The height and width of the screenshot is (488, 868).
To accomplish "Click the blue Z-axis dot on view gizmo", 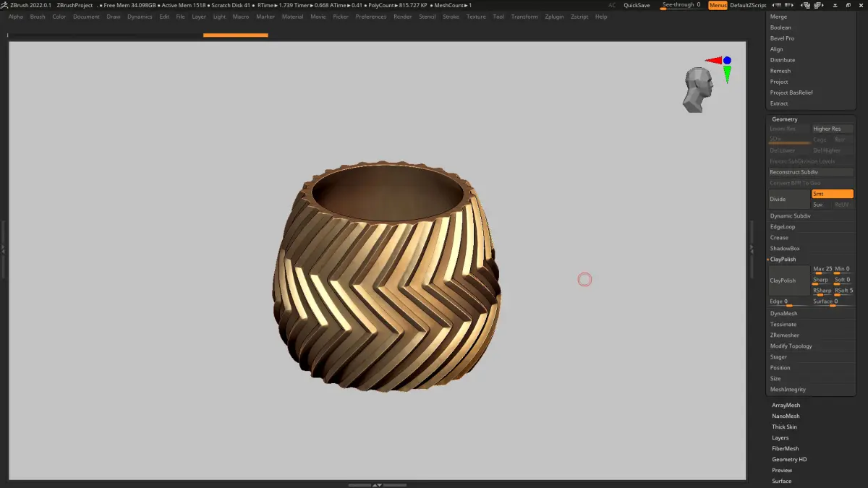I will [727, 61].
